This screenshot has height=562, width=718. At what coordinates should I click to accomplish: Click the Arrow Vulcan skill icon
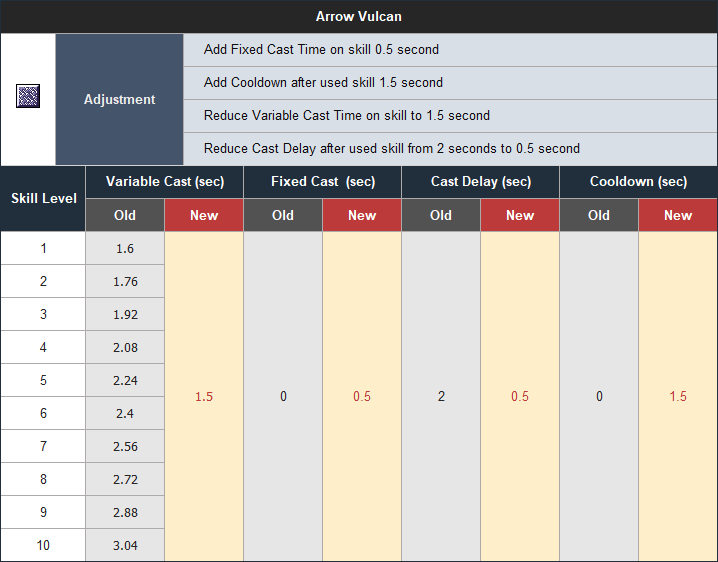click(x=28, y=96)
